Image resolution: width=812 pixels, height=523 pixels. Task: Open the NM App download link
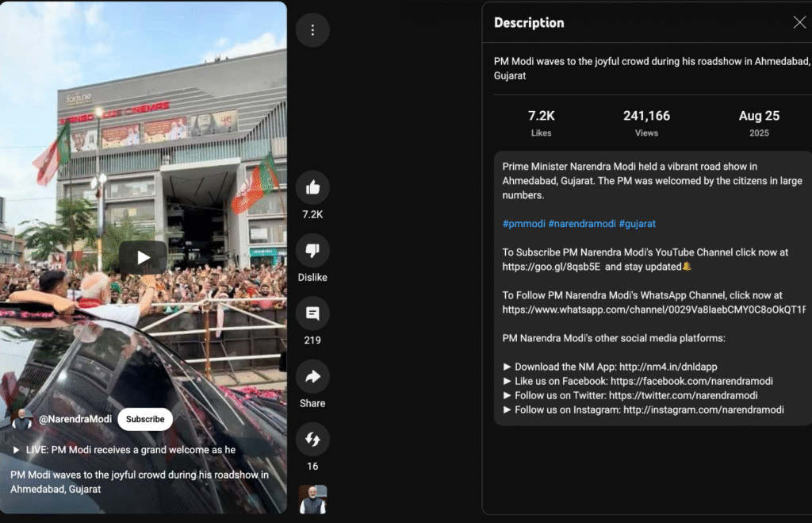(668, 367)
